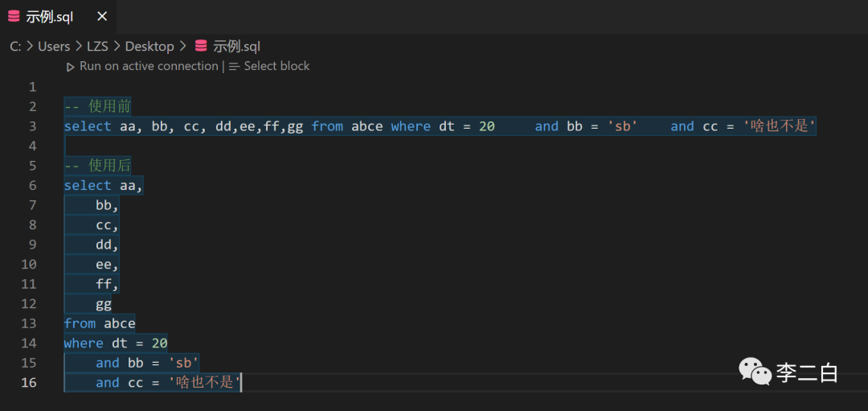Run the query via Run on active connection
The height and width of the screenshot is (411, 868).
point(149,66)
